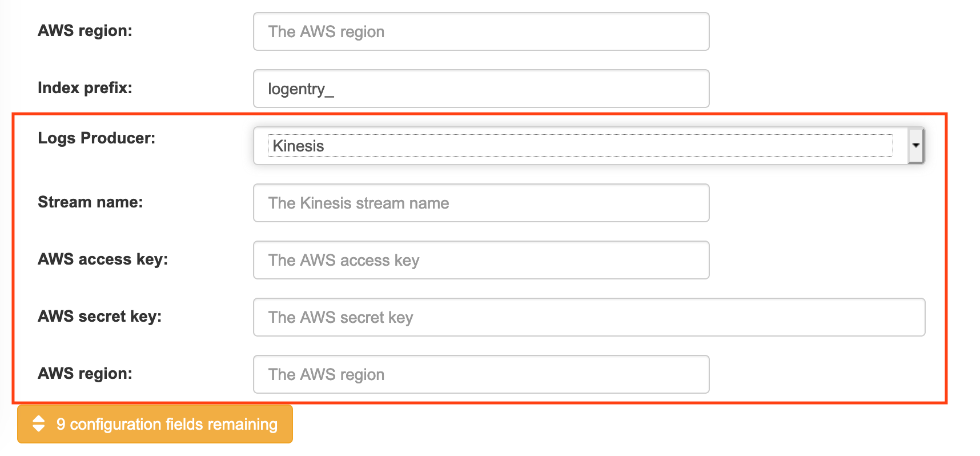Click the Logs Producer dropdown arrow

point(915,146)
